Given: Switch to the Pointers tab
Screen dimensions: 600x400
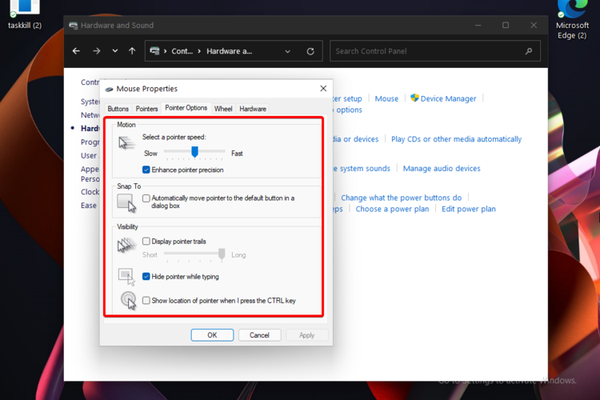Looking at the screenshot, I should pos(147,108).
